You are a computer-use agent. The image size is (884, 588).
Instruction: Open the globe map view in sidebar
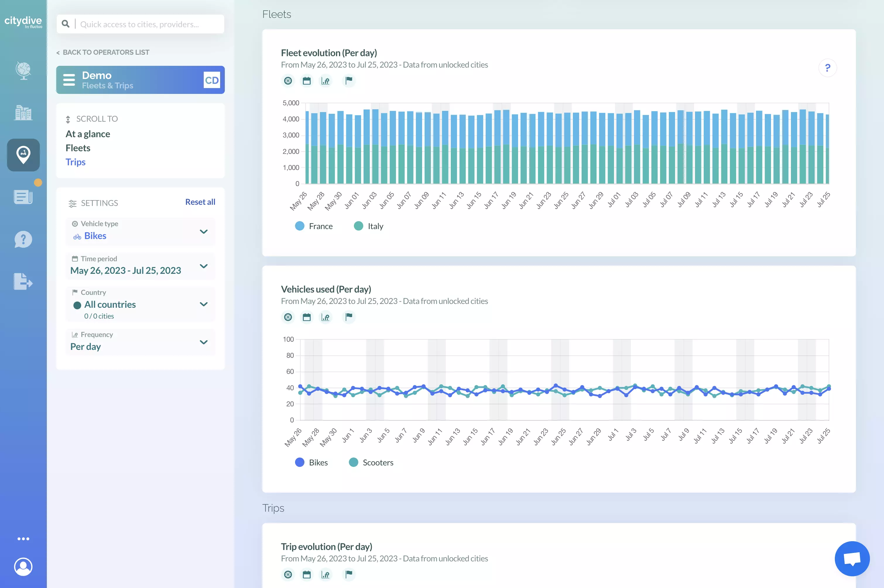[x=23, y=70]
